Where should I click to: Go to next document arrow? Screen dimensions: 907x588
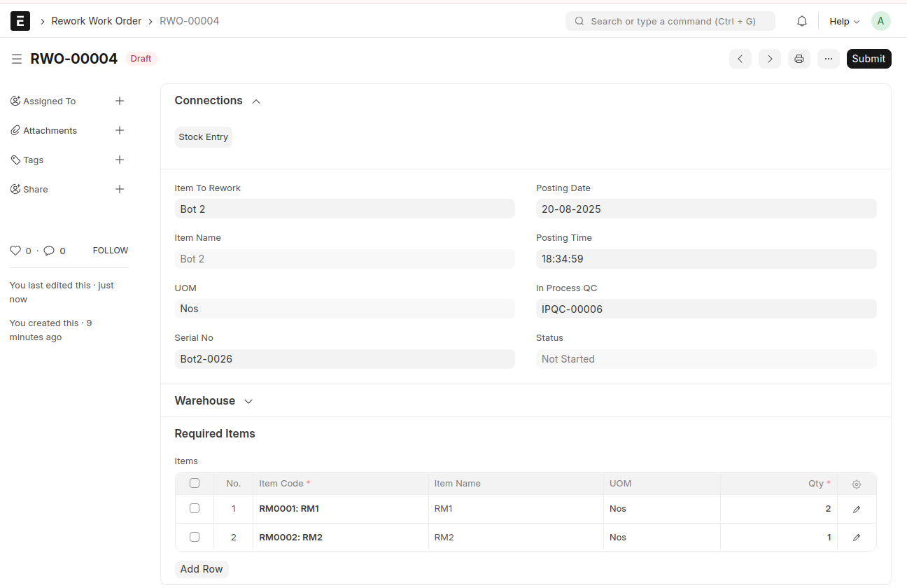[769, 59]
